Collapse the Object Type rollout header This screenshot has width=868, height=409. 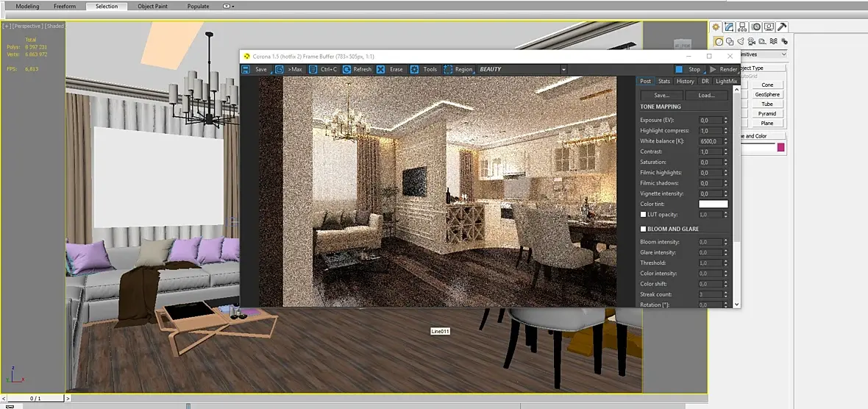tap(764, 68)
